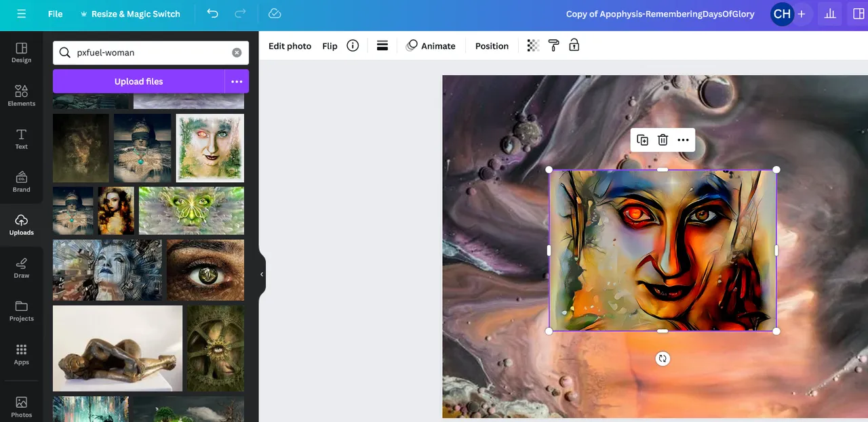Open the Text panel
This screenshot has width=868, height=422.
pos(22,139)
